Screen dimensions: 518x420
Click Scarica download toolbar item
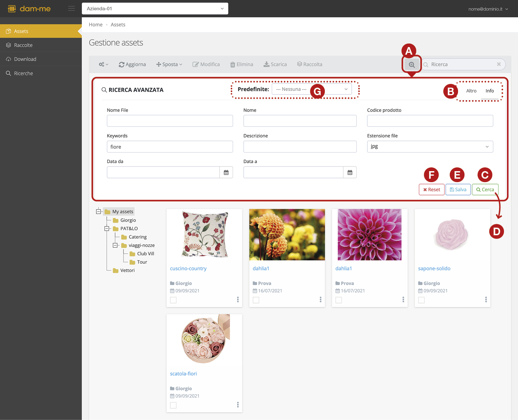click(275, 64)
